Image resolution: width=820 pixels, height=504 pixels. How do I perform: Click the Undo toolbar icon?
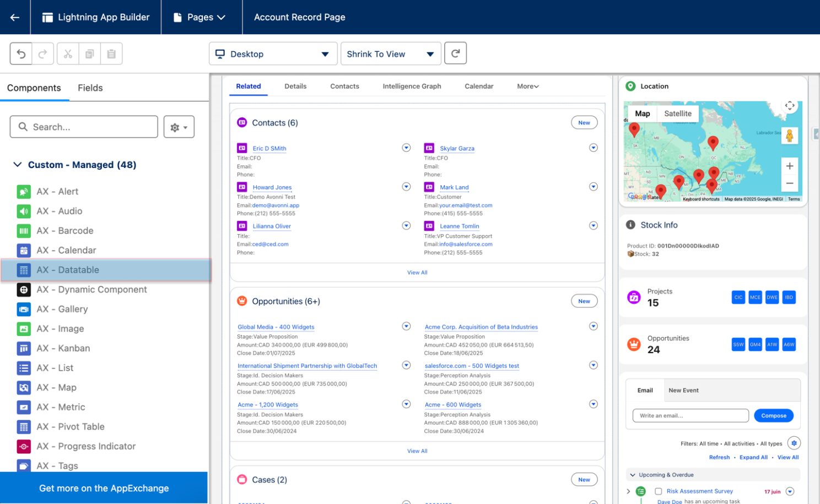click(21, 54)
